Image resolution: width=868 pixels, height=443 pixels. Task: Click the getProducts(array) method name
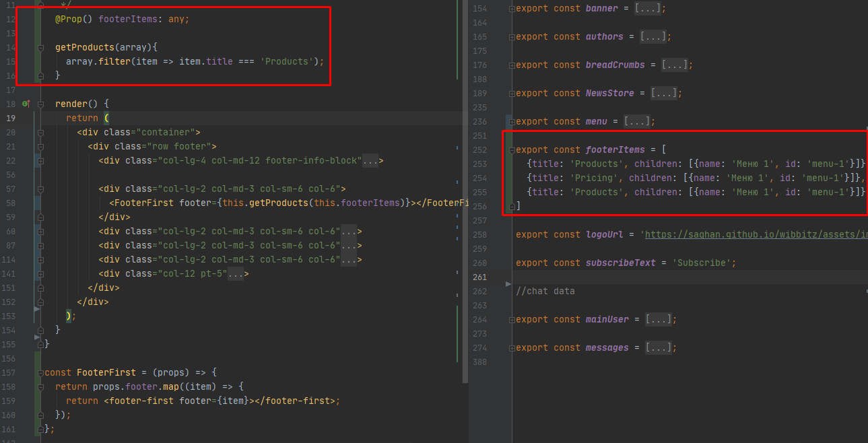tap(85, 47)
